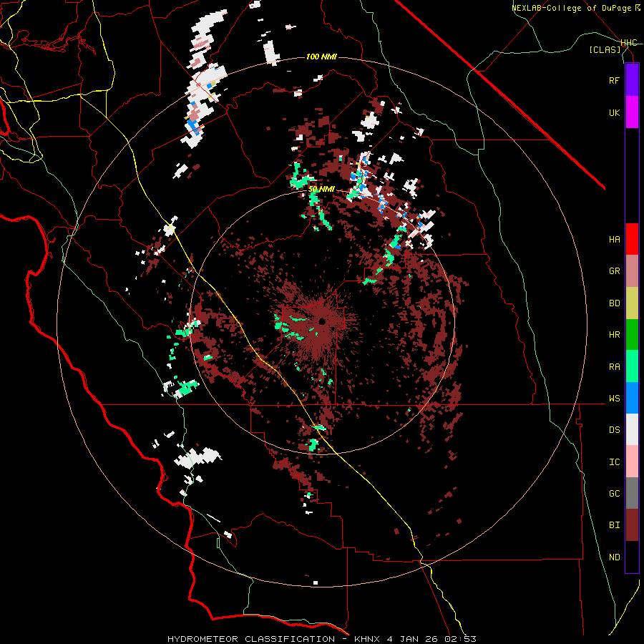Viewport: 644px width, 644px height.
Task: Click the GC legend label
Action: [x=614, y=494]
